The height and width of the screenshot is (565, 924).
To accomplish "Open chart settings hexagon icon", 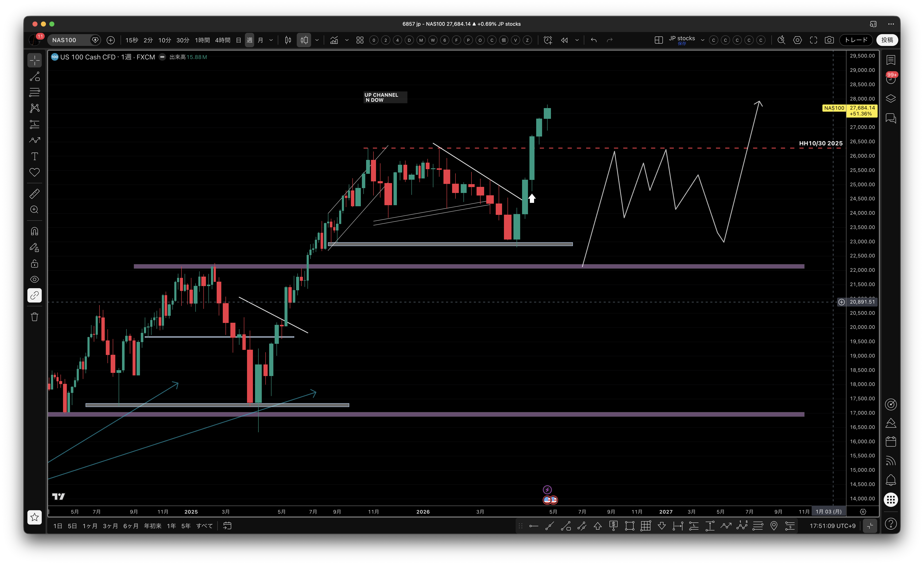I will point(798,40).
